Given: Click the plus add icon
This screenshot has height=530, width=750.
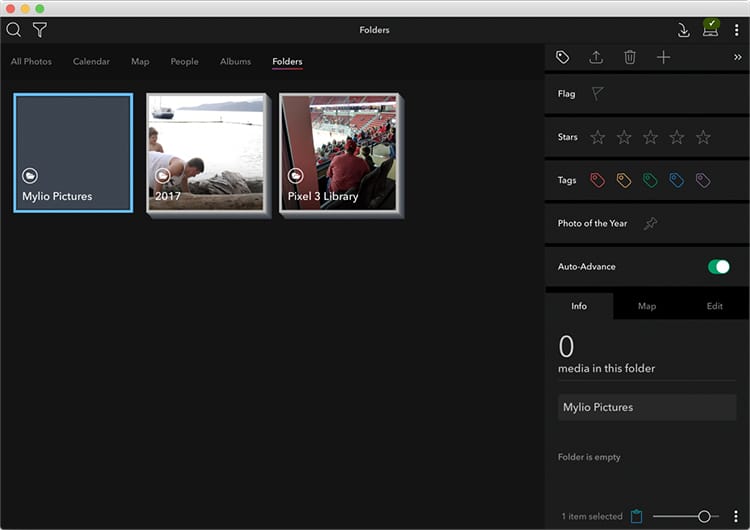Looking at the screenshot, I should pyautogui.click(x=663, y=57).
